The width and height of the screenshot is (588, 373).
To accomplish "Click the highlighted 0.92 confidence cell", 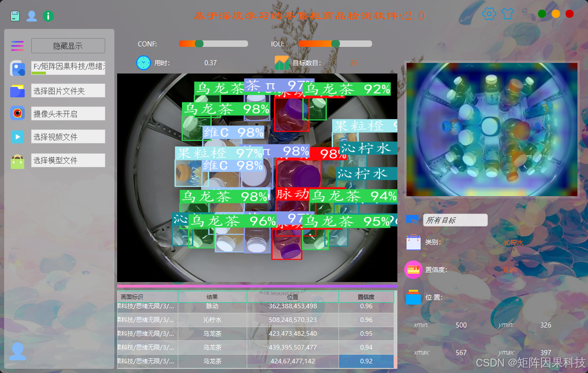I will 366,361.
